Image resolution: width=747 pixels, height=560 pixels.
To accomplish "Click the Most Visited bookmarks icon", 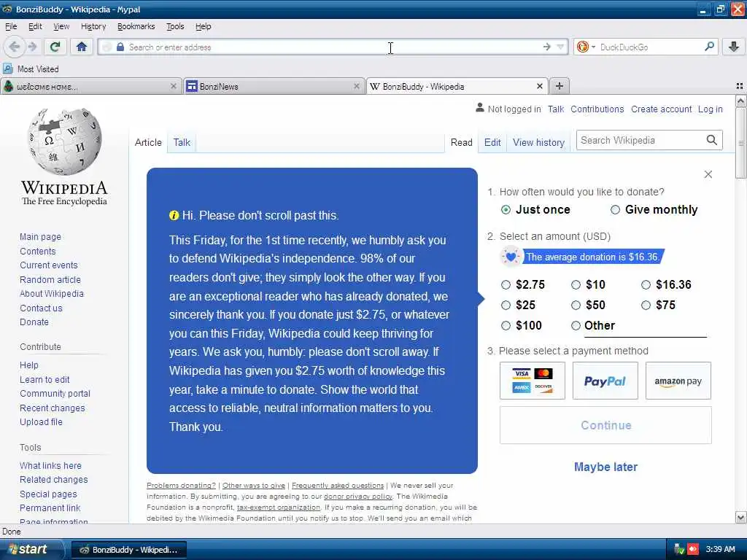I will [x=8, y=69].
